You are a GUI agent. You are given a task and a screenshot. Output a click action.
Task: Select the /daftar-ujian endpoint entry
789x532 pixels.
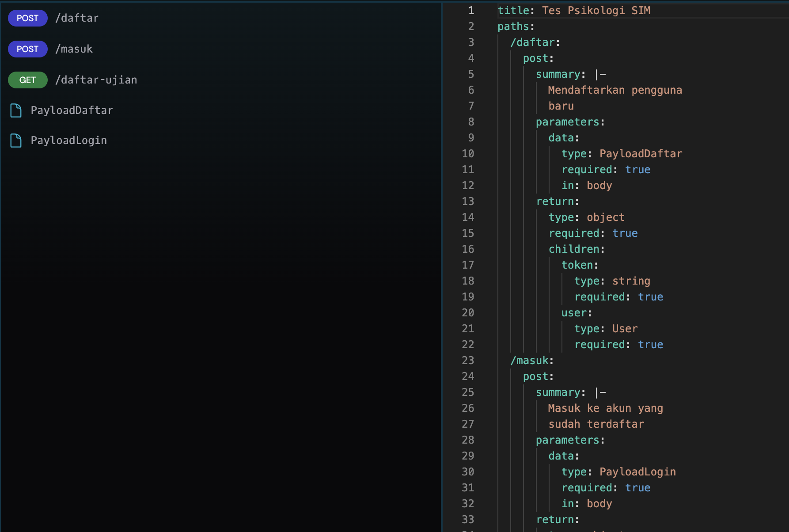[x=96, y=80]
